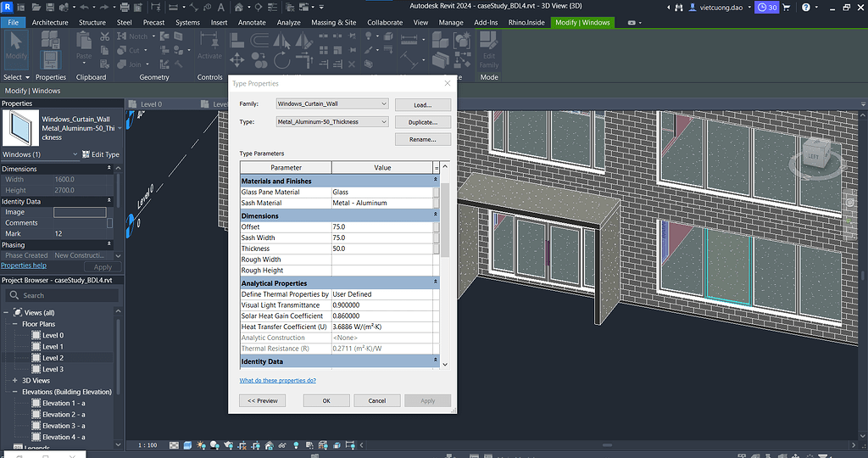The width and height of the screenshot is (868, 458).
Task: Click the Save icon in quick access toolbar
Action: click(x=50, y=7)
